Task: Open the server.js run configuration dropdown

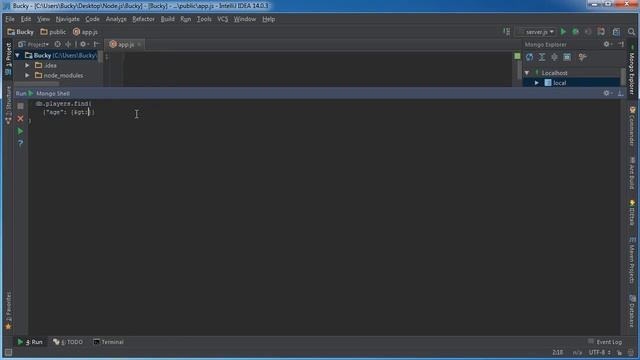Action: point(537,31)
